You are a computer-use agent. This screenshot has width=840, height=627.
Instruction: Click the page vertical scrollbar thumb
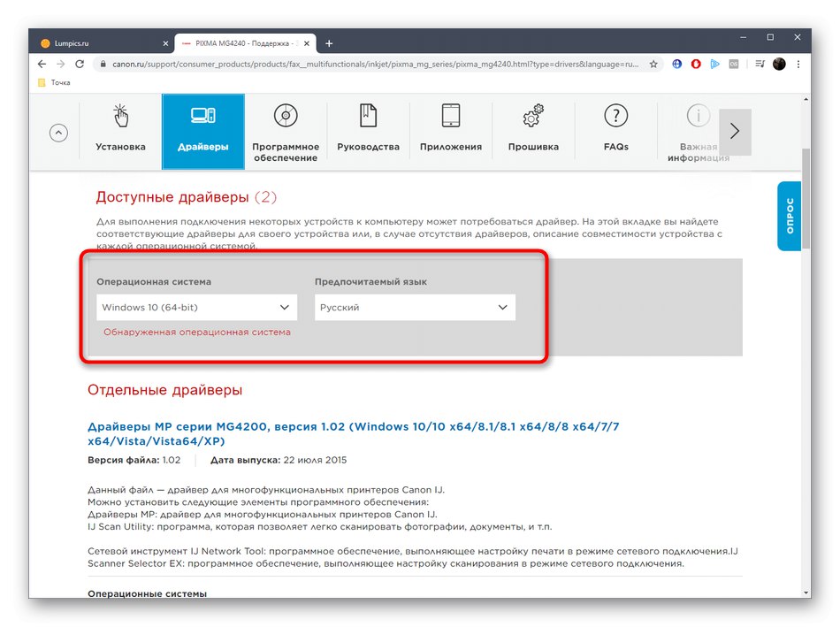pyautogui.click(x=806, y=198)
